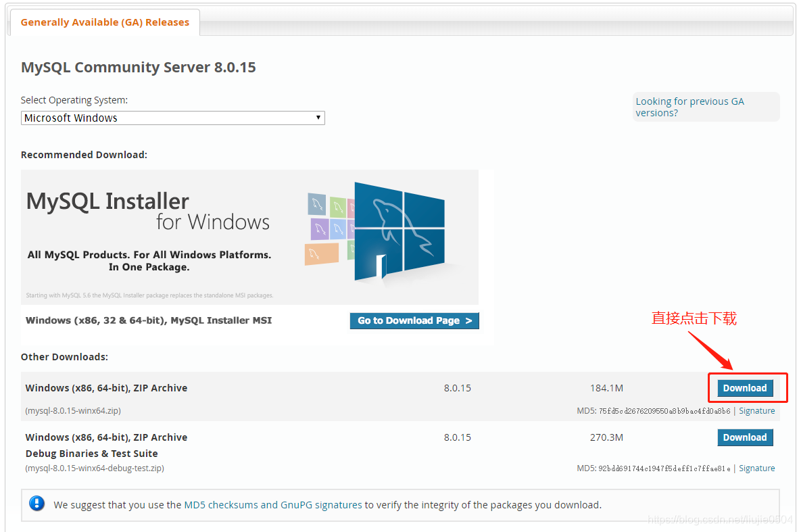Click the 8.0.15 version in the debug row
This screenshot has height=532, width=799.
(458, 438)
